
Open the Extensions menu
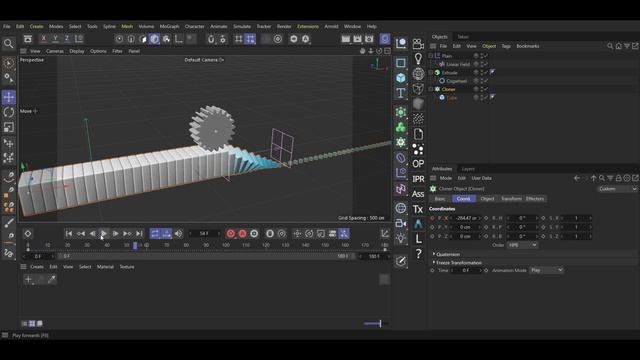(x=308, y=26)
